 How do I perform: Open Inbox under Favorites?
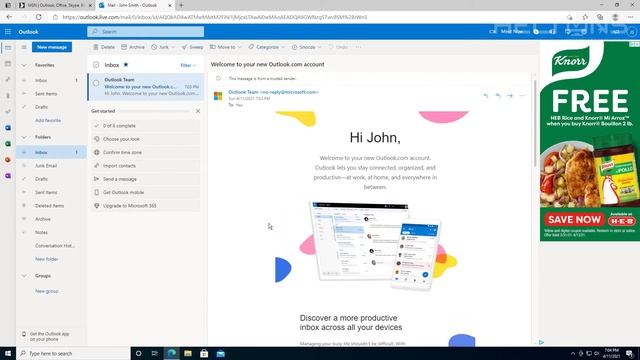click(x=51, y=80)
